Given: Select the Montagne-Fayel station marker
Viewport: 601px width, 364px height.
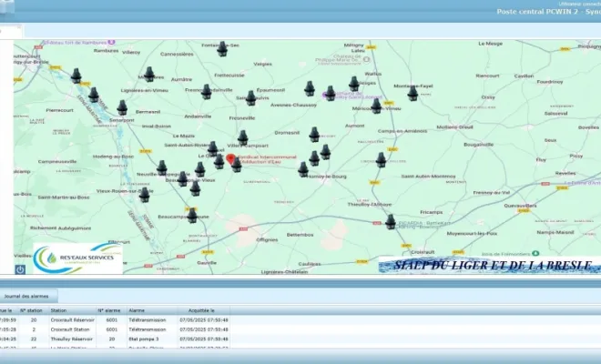Looking at the screenshot, I should tap(413, 93).
